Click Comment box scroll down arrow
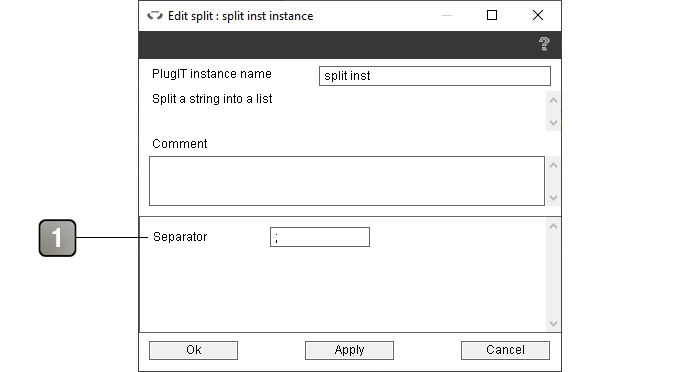 tap(553, 197)
